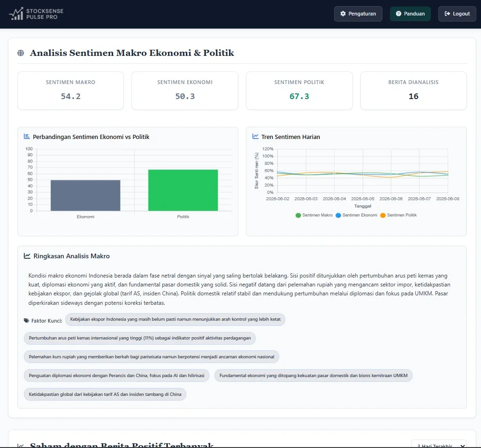Click the Tanggal axis title on trend chart
The width and height of the screenshot is (481, 448).
(x=363, y=206)
